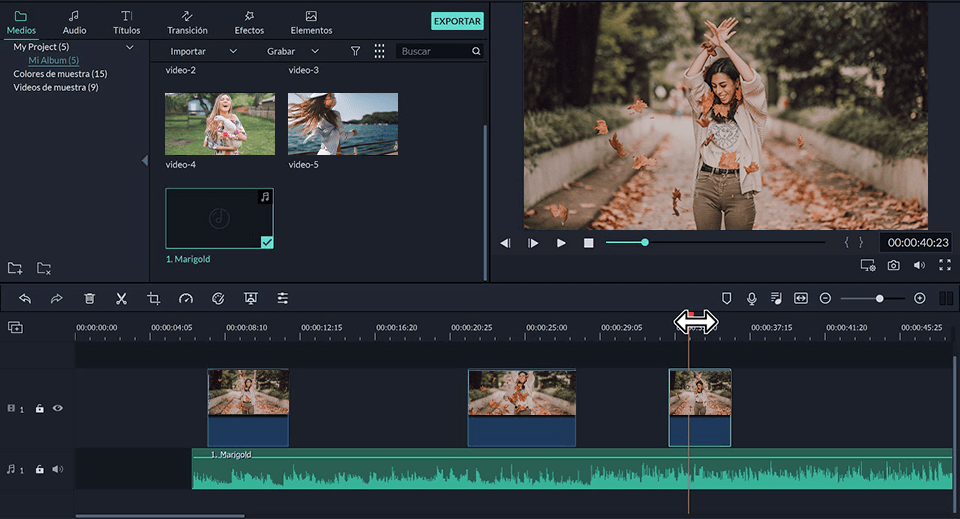This screenshot has width=960, height=519.
Task: Select the video-5 thumbnail
Action: 343,124
